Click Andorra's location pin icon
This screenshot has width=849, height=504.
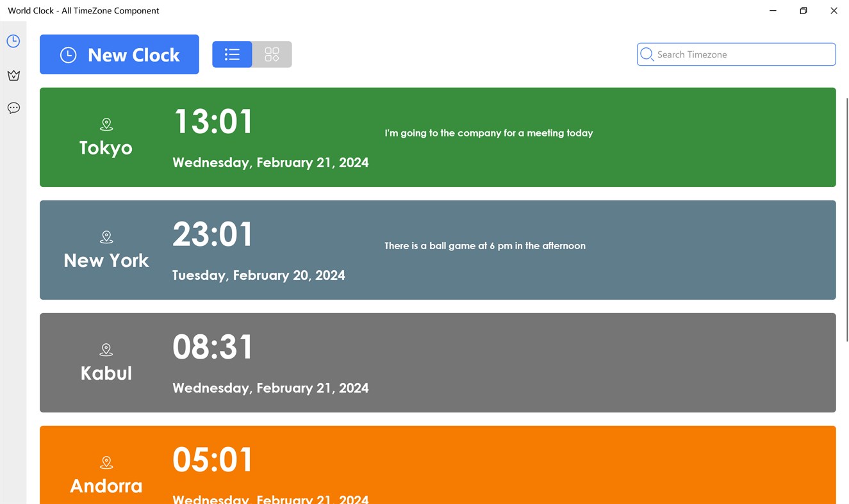(106, 462)
